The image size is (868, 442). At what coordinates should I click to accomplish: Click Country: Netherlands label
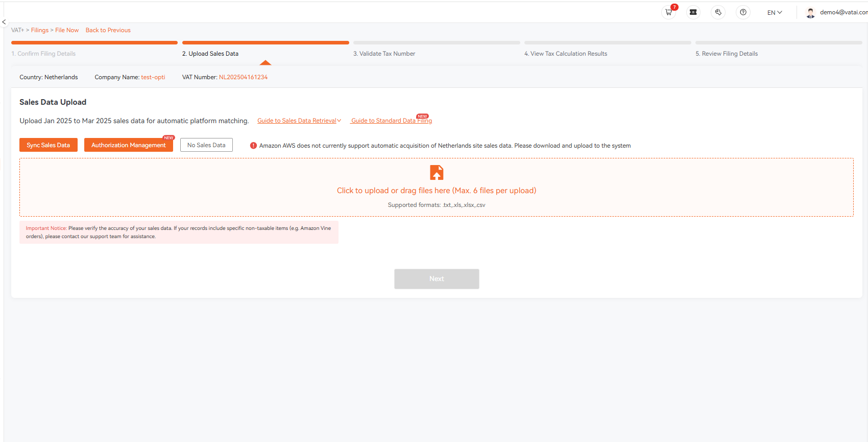pos(49,77)
